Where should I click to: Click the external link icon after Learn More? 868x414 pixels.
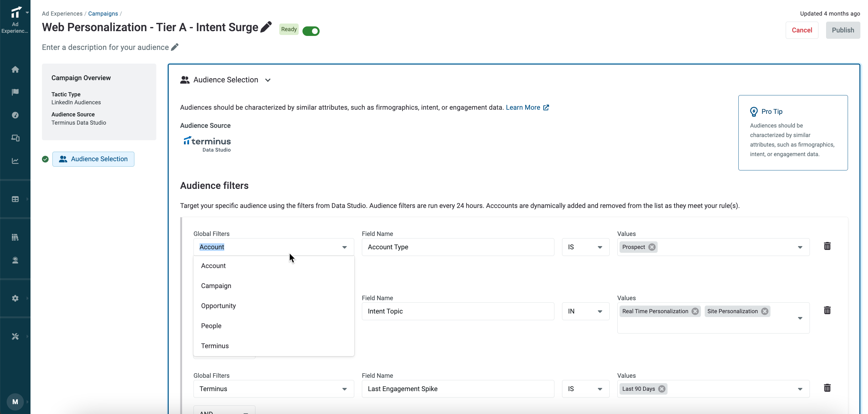tap(546, 107)
